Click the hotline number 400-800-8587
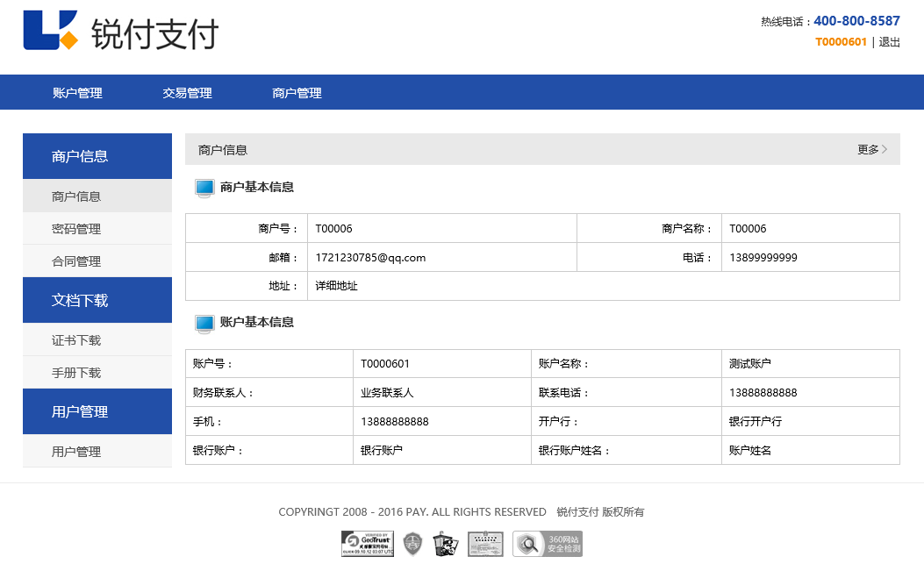The image size is (924, 571). [856, 20]
